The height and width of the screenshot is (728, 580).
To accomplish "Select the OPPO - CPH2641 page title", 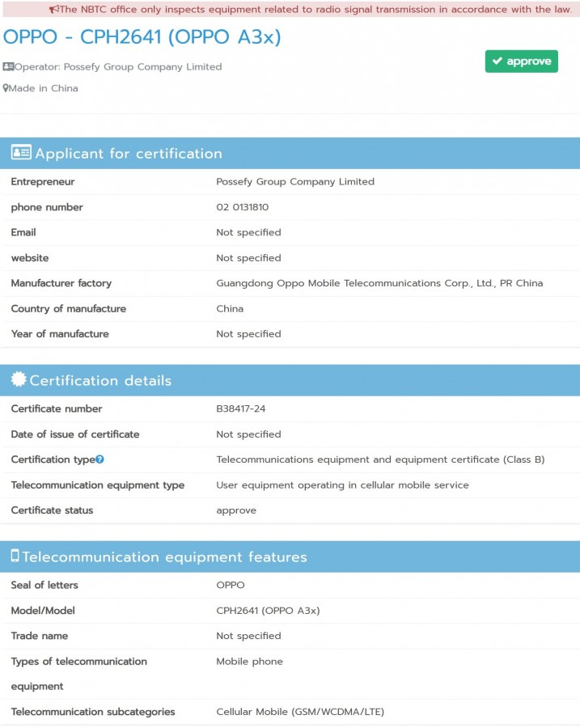I will coord(142,37).
